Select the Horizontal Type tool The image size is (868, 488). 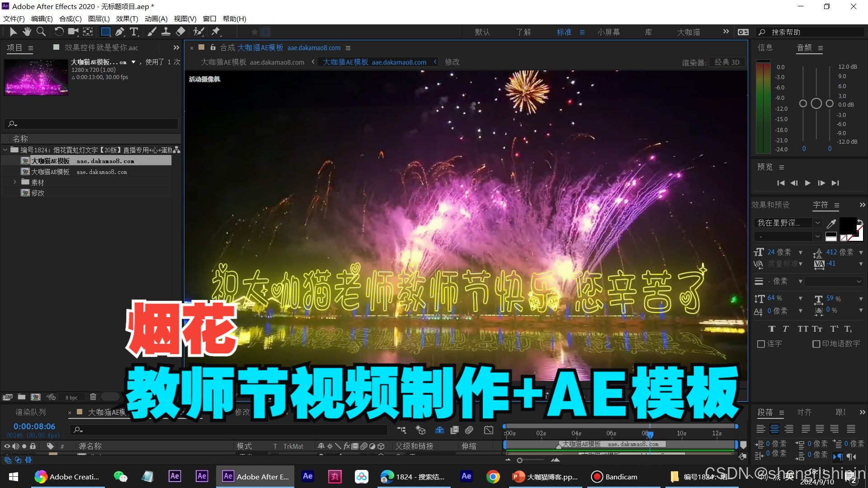pyautogui.click(x=134, y=32)
